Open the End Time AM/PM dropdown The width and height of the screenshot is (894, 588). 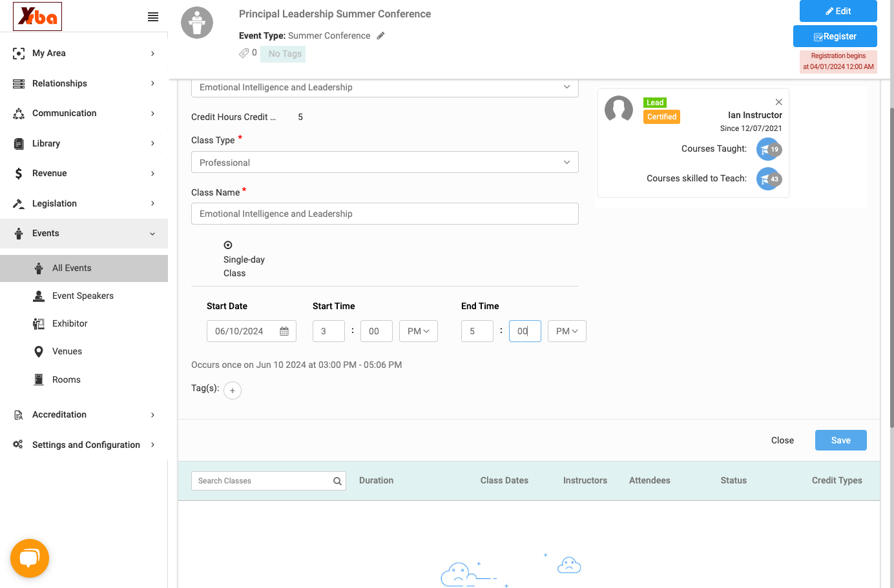click(567, 331)
